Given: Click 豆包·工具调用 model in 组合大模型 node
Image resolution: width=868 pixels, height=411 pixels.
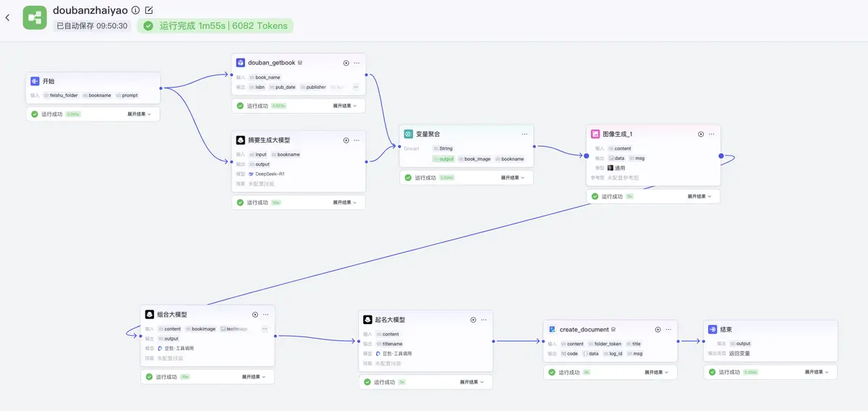Looking at the screenshot, I should (176, 348).
